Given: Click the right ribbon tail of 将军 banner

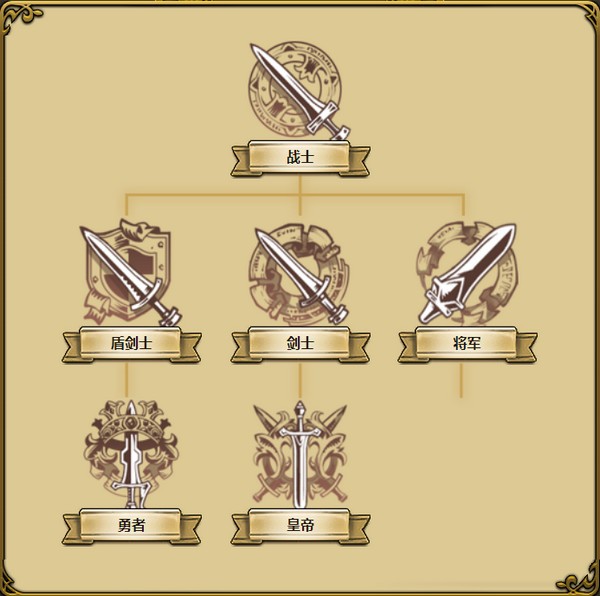Looking at the screenshot, I should click(526, 347).
